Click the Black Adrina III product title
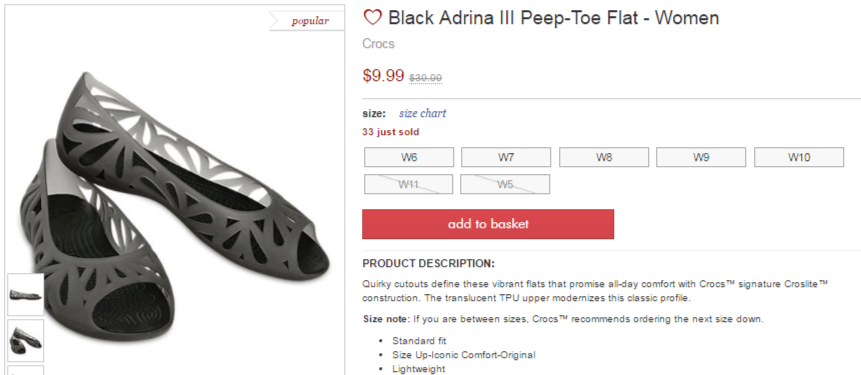Viewport: 861px width, 375px height. point(554,18)
